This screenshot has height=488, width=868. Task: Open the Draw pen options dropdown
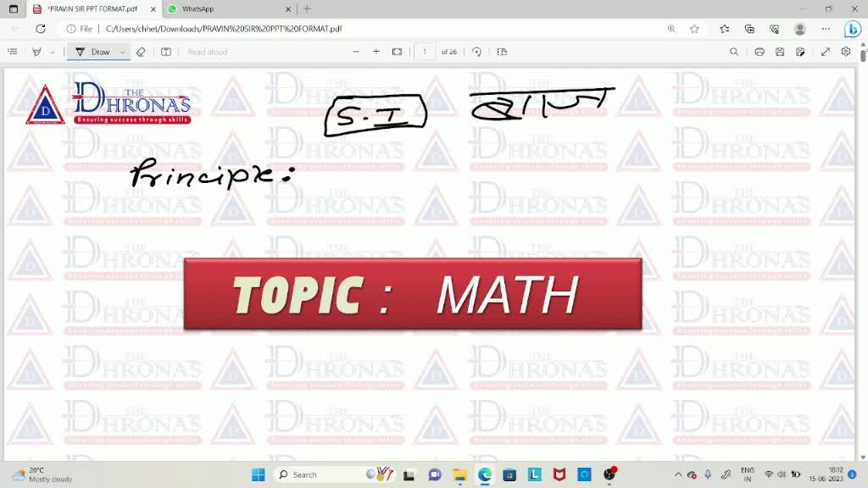click(122, 52)
